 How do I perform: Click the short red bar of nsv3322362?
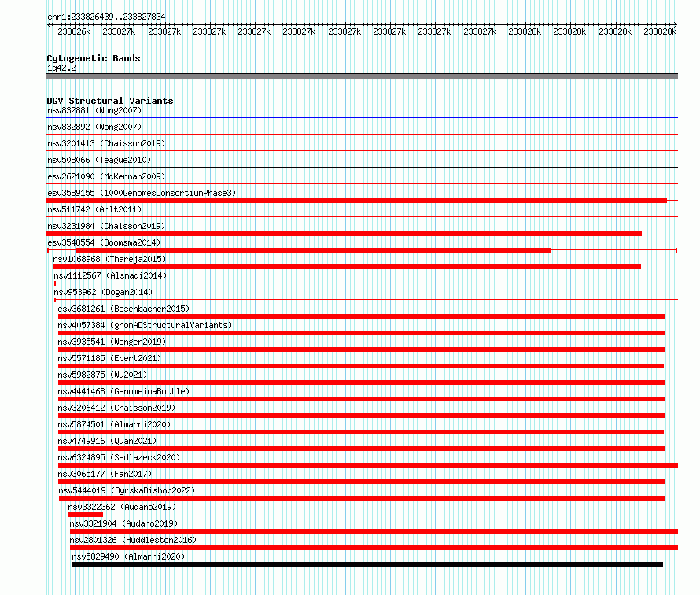coord(86,515)
